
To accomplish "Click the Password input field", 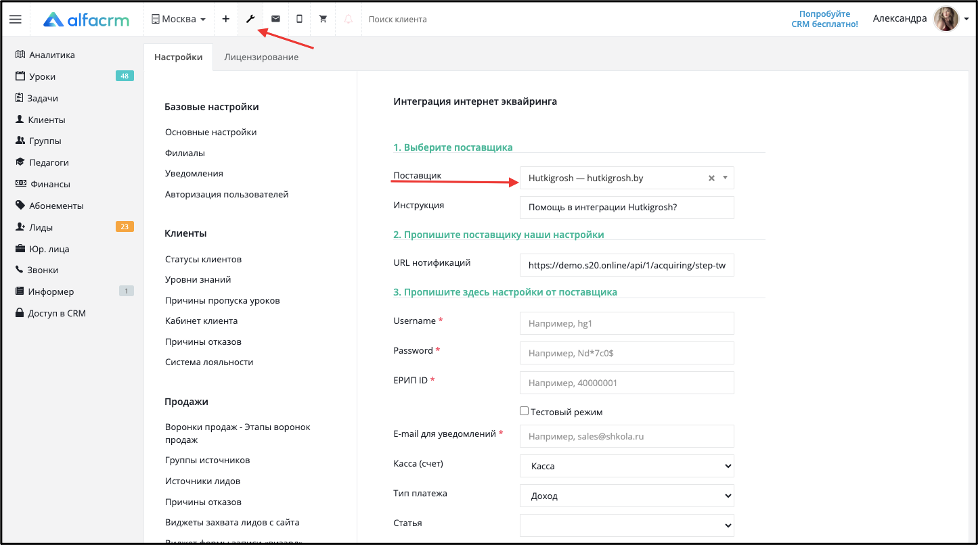I will click(x=627, y=353).
